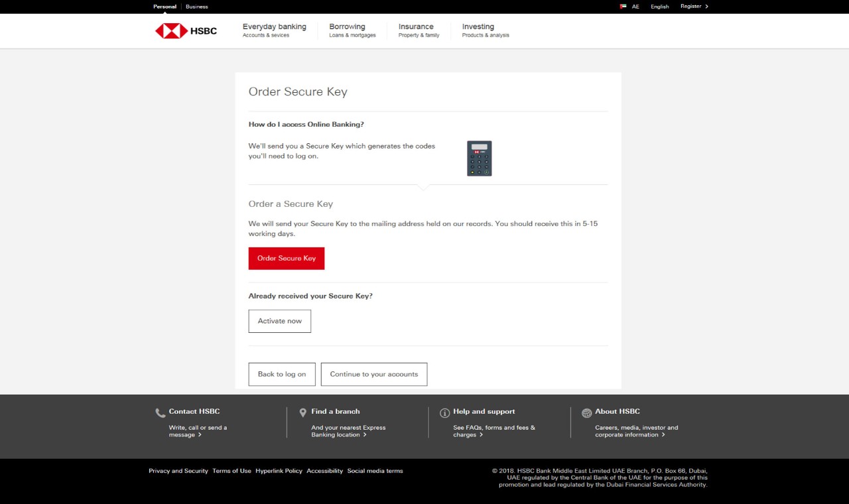This screenshot has width=849, height=504.
Task: Click the Order a Secure Key subheading
Action: 291,204
